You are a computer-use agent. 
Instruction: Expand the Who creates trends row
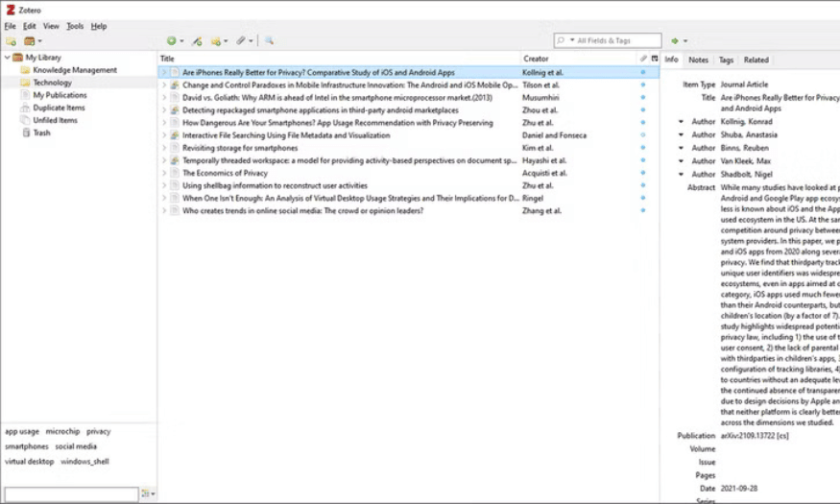click(164, 210)
